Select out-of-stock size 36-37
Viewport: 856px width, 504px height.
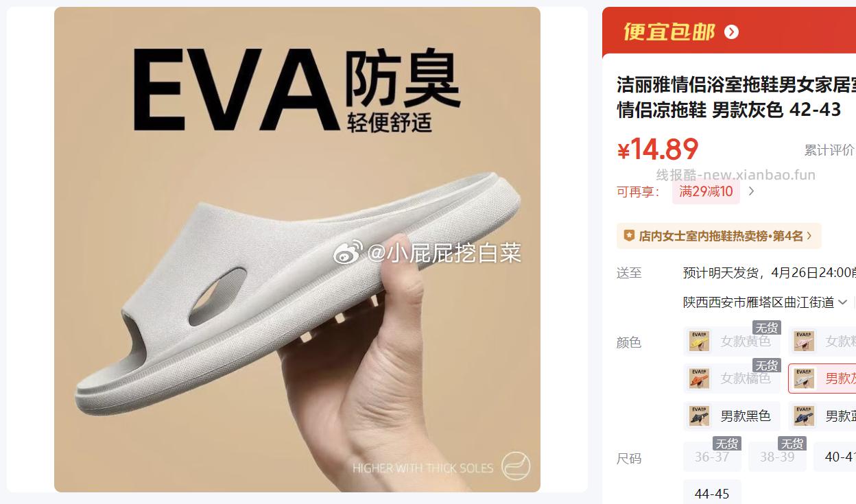712,457
